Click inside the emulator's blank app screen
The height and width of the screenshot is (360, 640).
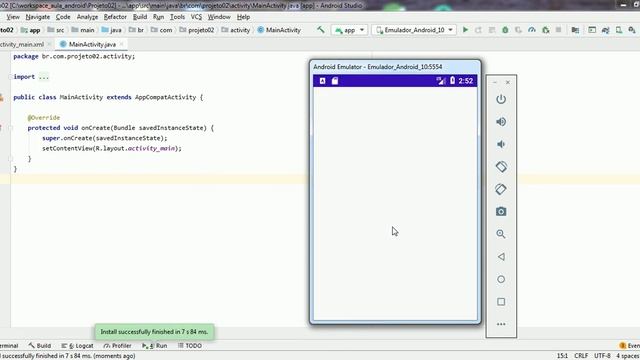(x=395, y=203)
